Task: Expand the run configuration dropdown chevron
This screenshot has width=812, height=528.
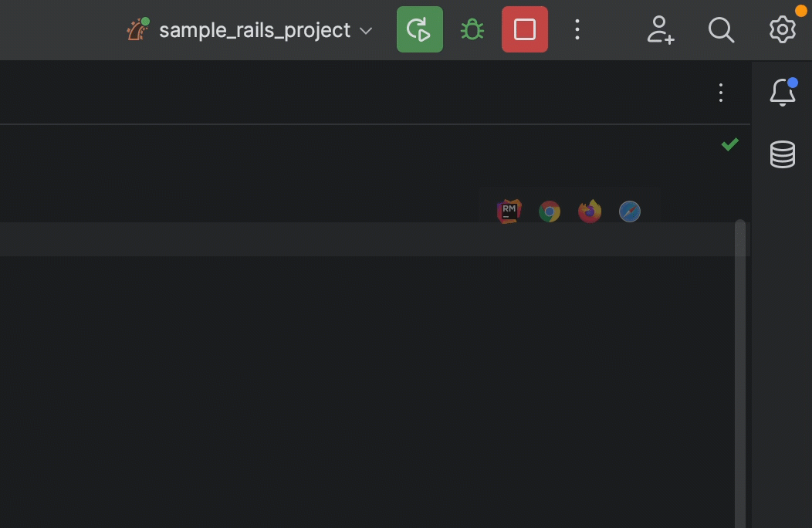Action: [x=367, y=31]
